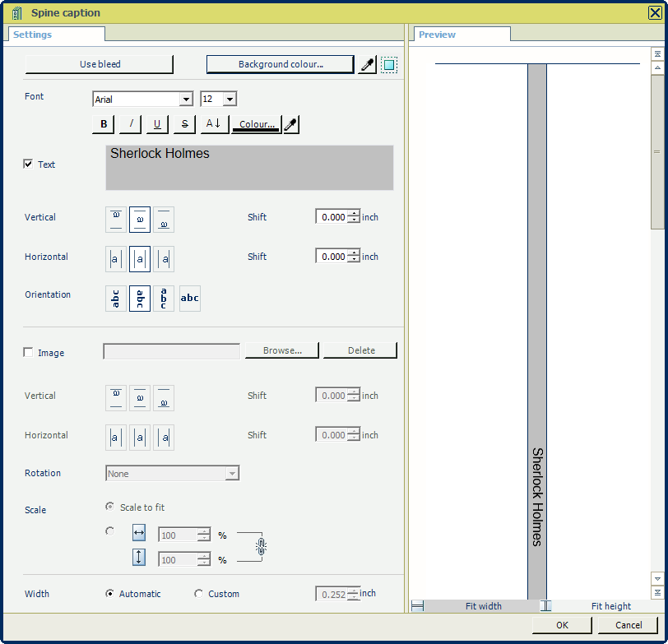Cancel the Spine caption dialog
Image resolution: width=668 pixels, height=644 pixels.
coord(629,625)
